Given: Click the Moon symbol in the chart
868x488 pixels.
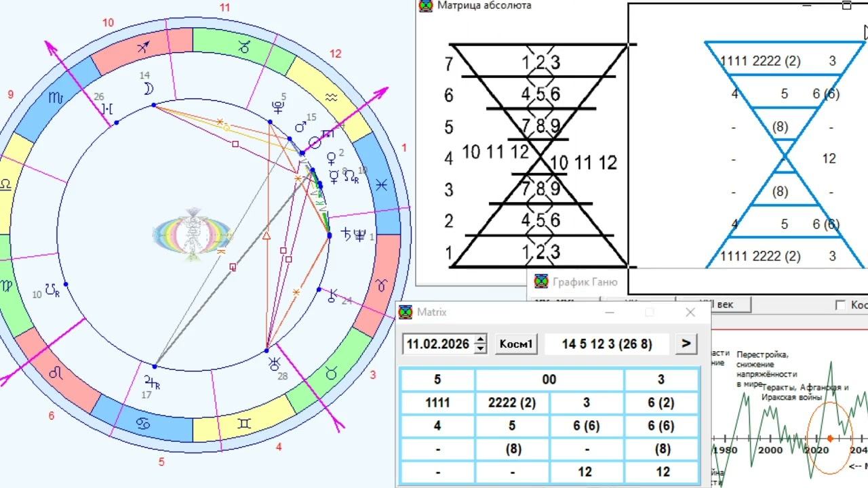Looking at the screenshot, I should [x=148, y=89].
